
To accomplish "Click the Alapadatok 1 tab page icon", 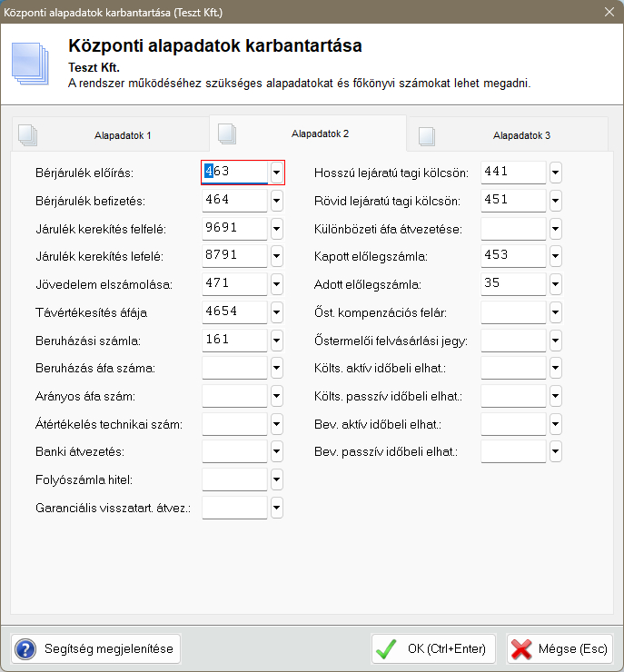I will (x=28, y=134).
